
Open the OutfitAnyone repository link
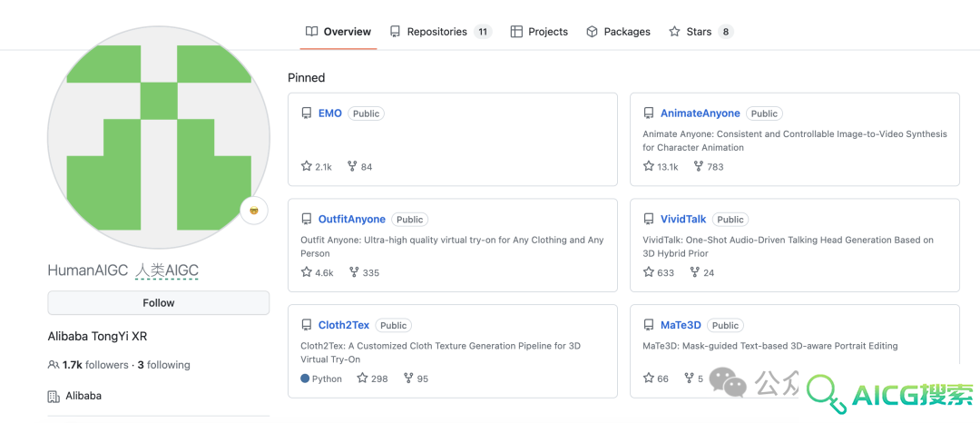pyautogui.click(x=352, y=220)
